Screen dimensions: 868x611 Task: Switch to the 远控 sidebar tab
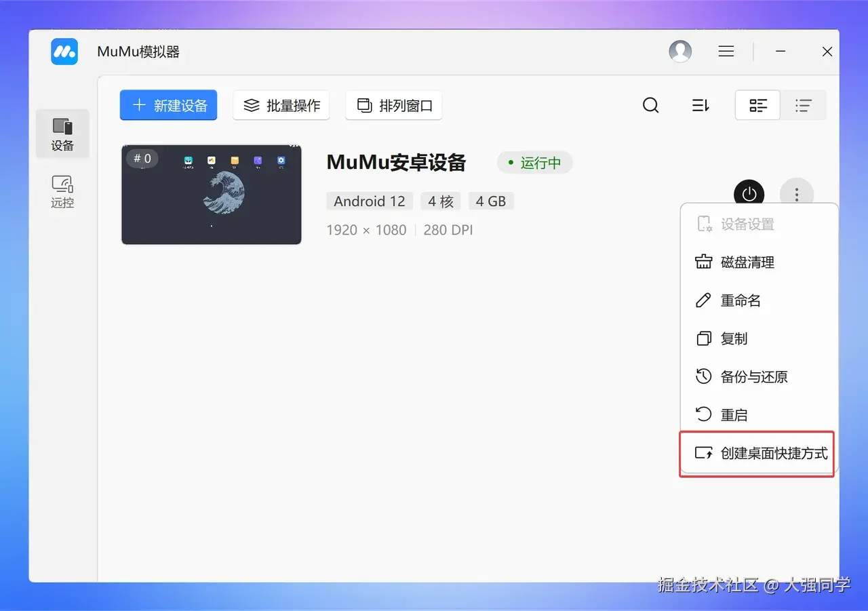62,191
